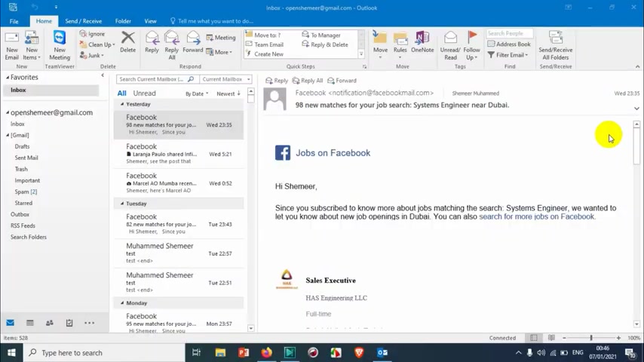The image size is (644, 362).
Task: Open the New Items menu
Action: pyautogui.click(x=32, y=45)
